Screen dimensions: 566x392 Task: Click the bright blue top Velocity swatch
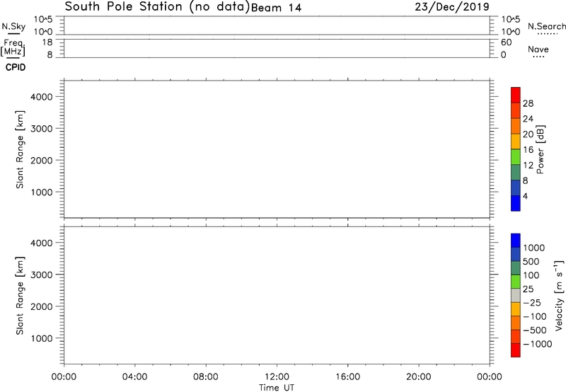[516, 241]
